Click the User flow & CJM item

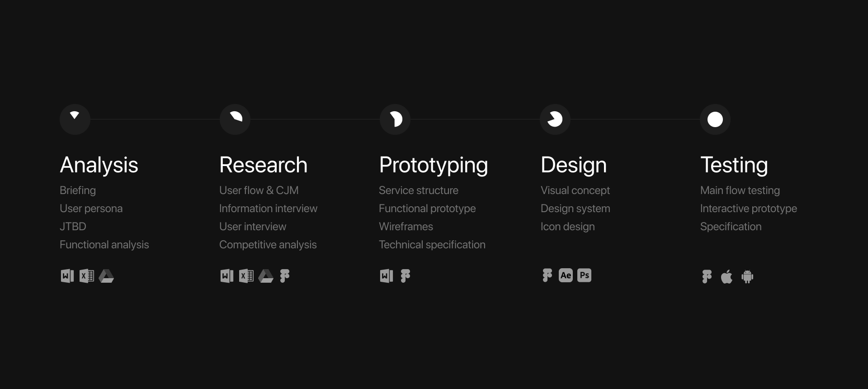click(x=259, y=190)
